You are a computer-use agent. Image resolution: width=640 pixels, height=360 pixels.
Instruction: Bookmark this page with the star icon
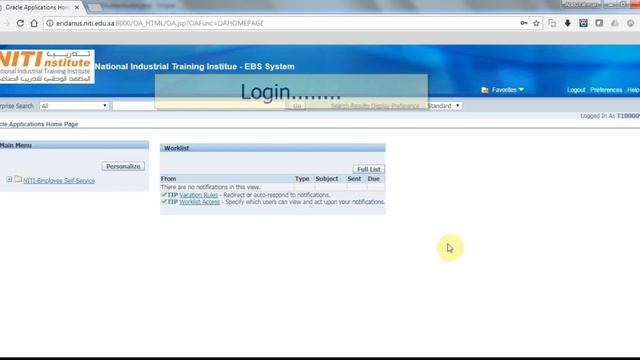536,23
